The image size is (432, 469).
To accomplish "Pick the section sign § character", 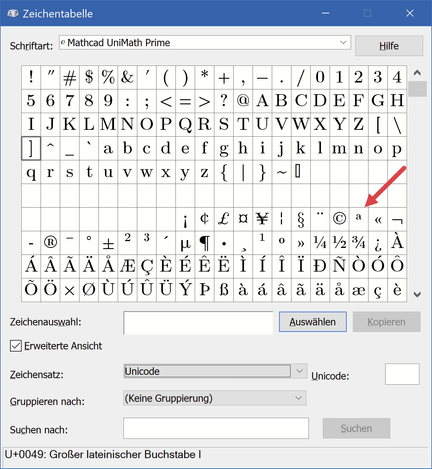I will 301,219.
